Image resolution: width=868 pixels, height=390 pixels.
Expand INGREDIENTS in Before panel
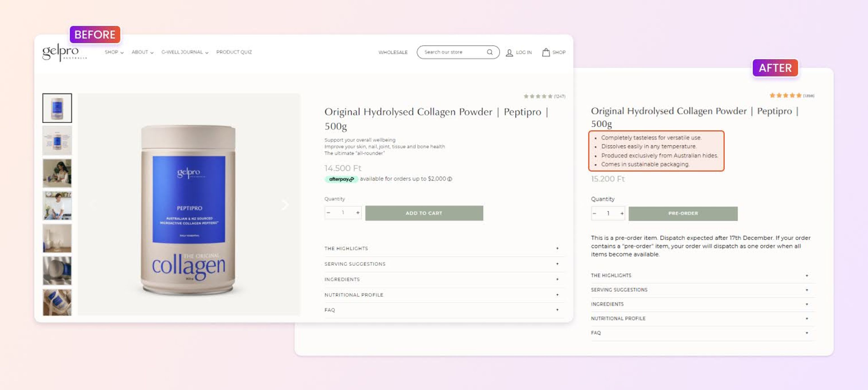click(x=444, y=279)
